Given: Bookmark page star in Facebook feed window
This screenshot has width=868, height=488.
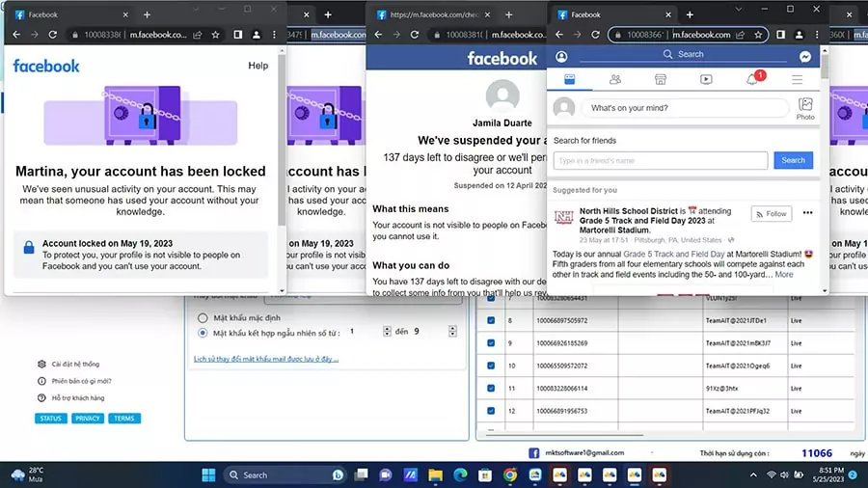Looking at the screenshot, I should point(758,35).
